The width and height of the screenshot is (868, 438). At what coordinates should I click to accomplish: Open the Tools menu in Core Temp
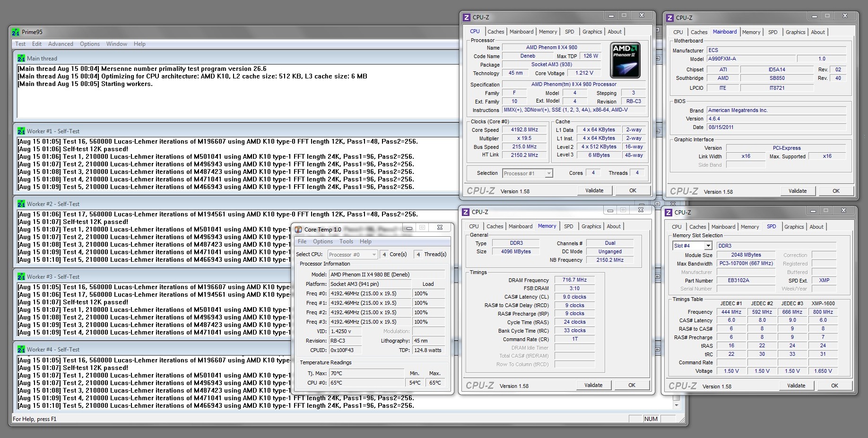[346, 241]
